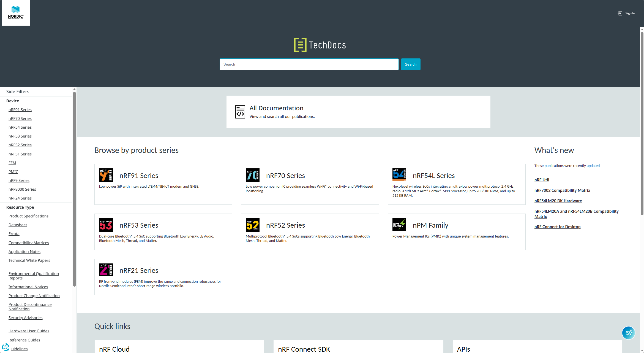644x353 pixels.
Task: Select the nRF9 Series filter
Action: click(x=19, y=180)
